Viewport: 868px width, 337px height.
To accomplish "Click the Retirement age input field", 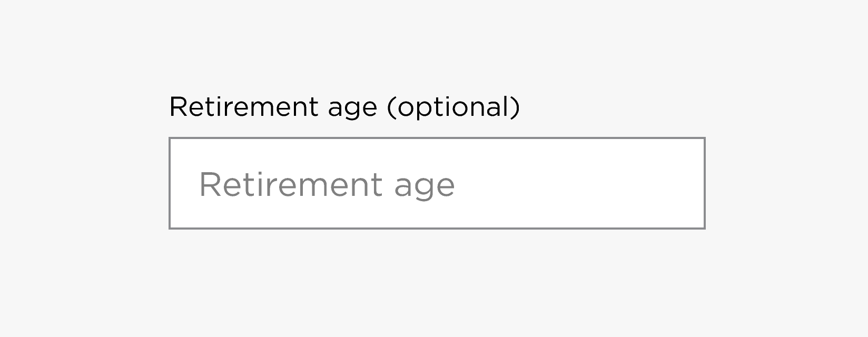I will point(437,183).
